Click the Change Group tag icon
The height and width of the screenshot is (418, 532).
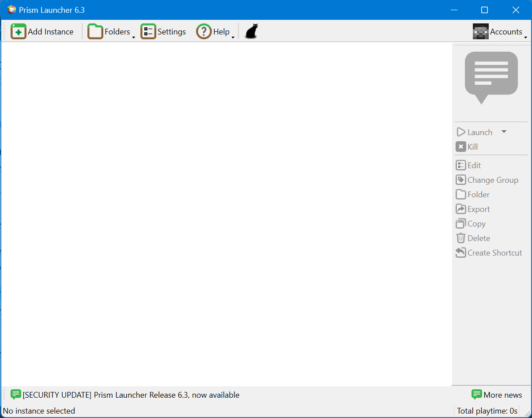(x=460, y=180)
